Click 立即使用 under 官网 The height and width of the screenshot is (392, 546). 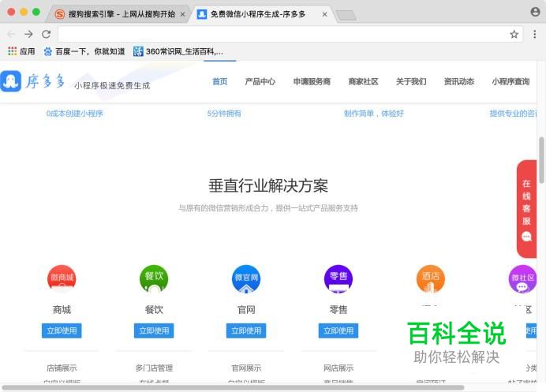click(246, 330)
